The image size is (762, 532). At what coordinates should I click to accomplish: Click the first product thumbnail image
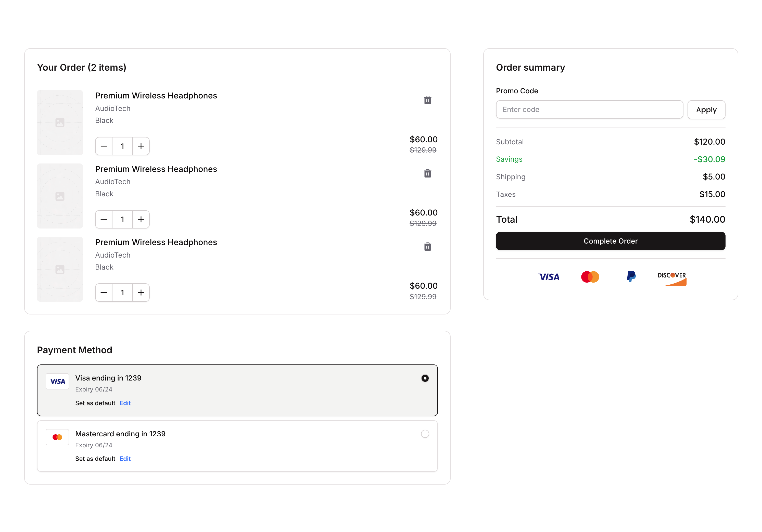coord(60,122)
